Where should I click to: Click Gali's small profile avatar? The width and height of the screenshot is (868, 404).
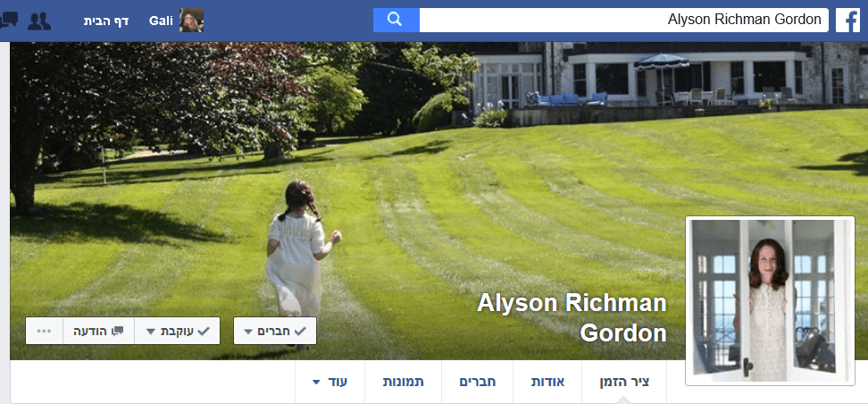tap(191, 21)
